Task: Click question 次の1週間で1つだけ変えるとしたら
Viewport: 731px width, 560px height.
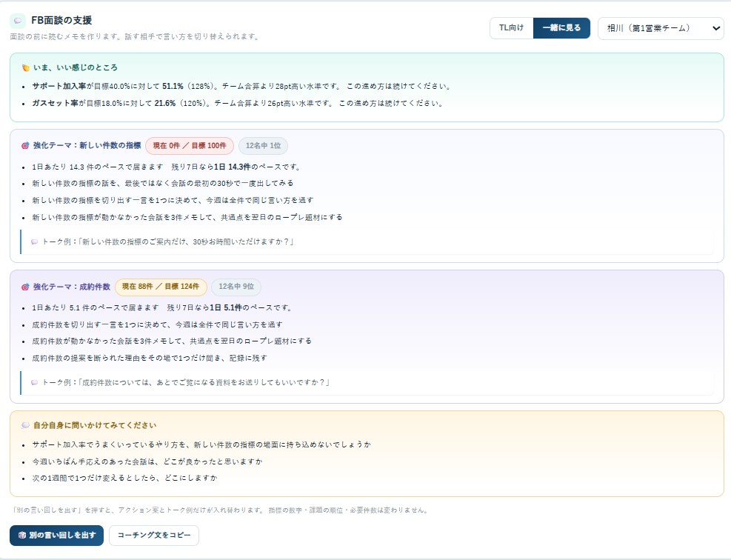Action: coord(124,478)
